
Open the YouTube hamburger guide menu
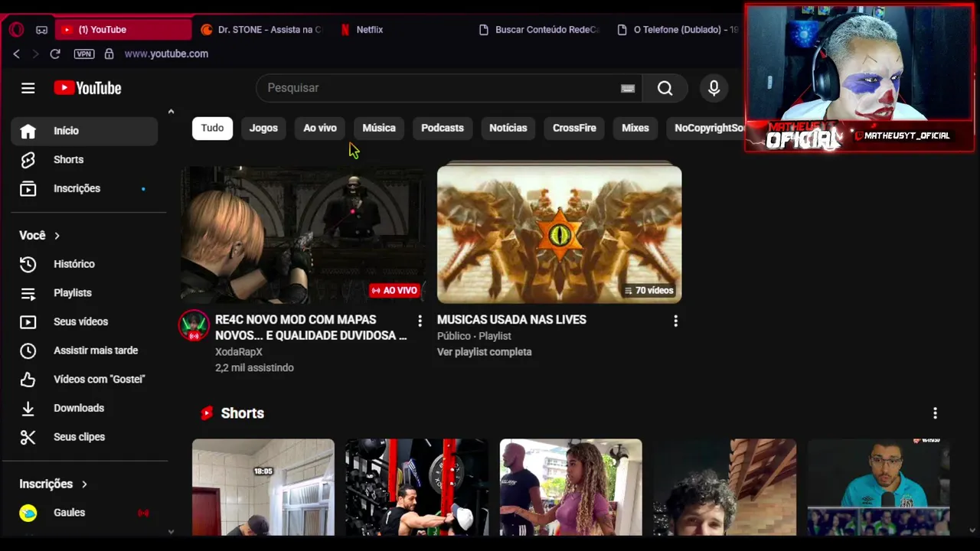click(x=28, y=88)
